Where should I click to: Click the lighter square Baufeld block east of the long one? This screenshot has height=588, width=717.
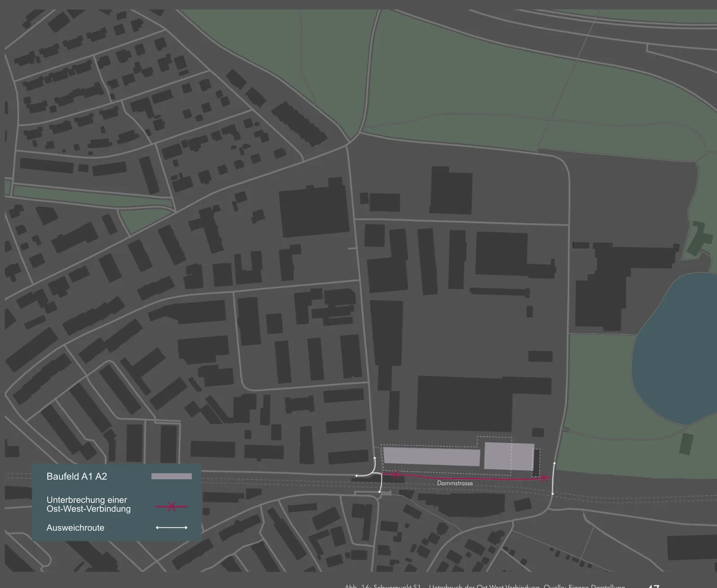coord(509,457)
